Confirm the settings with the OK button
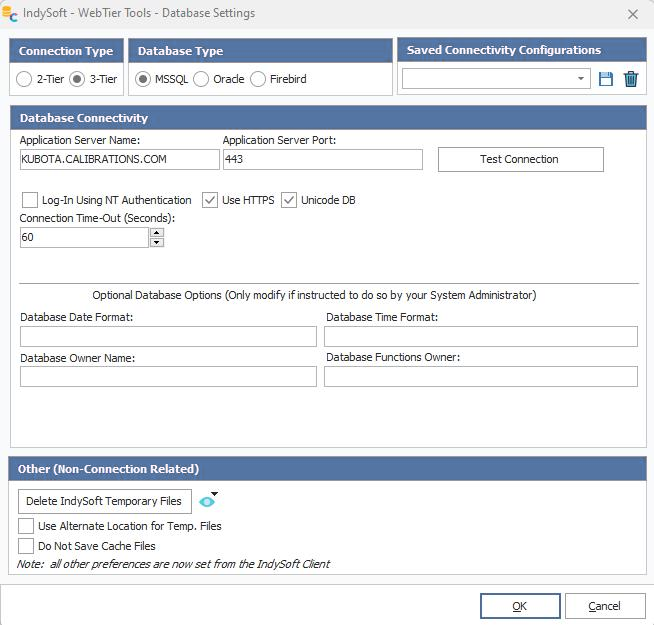Screen dimensions: 654x625 (x=520, y=606)
